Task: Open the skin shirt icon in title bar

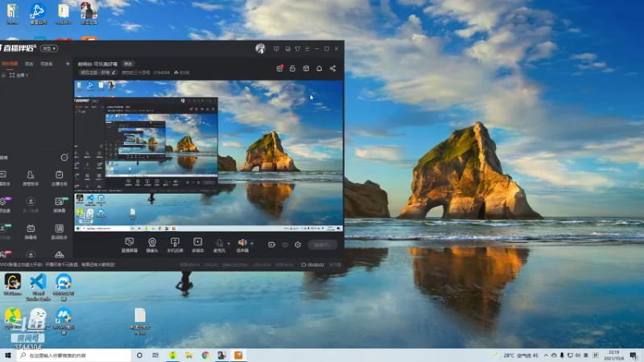Action: click(x=297, y=48)
